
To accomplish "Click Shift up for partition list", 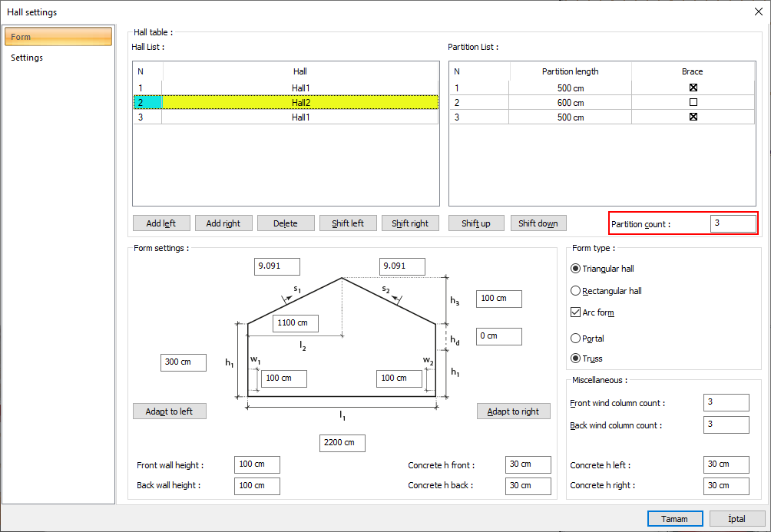I will tap(475, 223).
